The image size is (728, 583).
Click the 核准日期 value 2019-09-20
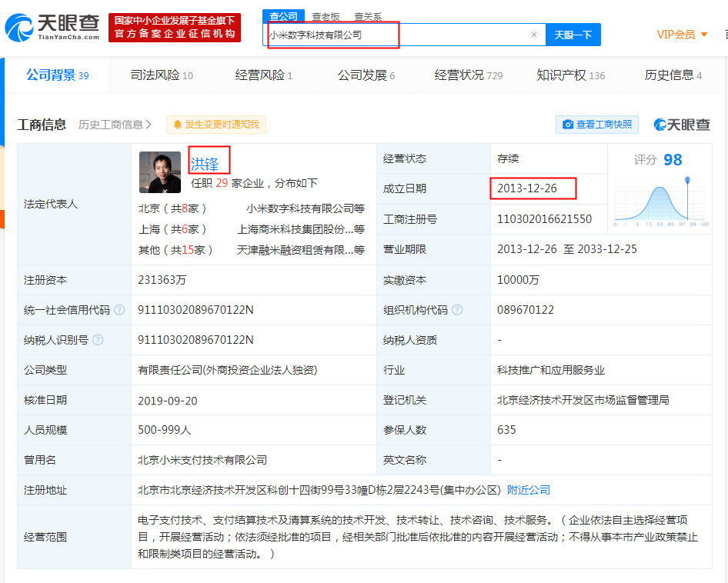(x=168, y=401)
